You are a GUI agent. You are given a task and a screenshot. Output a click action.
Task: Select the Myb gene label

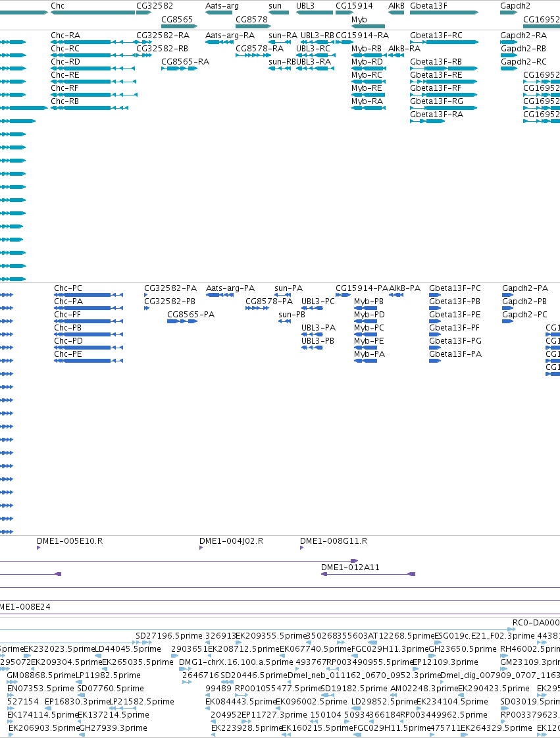(x=359, y=20)
